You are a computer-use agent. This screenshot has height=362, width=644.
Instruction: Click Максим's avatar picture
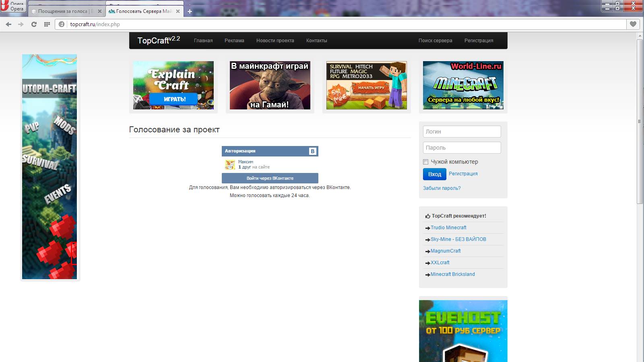coord(230,164)
